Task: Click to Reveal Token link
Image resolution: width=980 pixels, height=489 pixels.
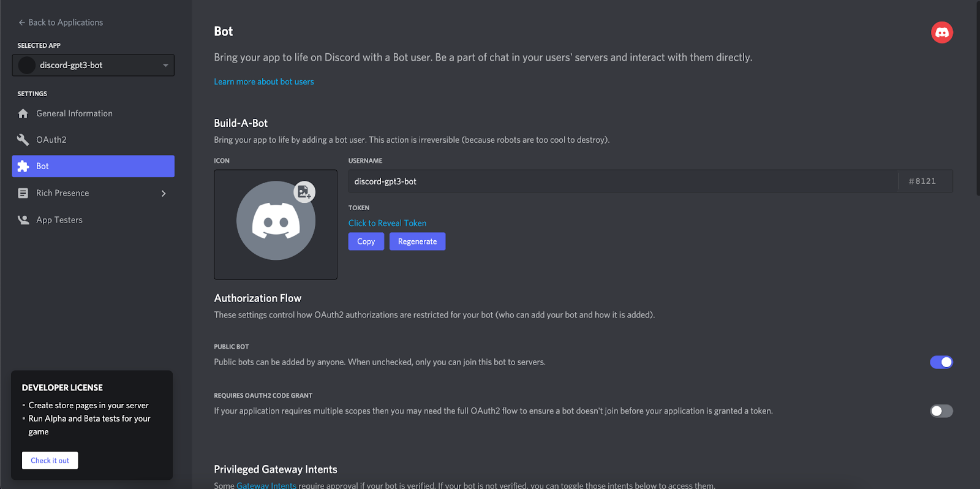Action: pos(388,223)
